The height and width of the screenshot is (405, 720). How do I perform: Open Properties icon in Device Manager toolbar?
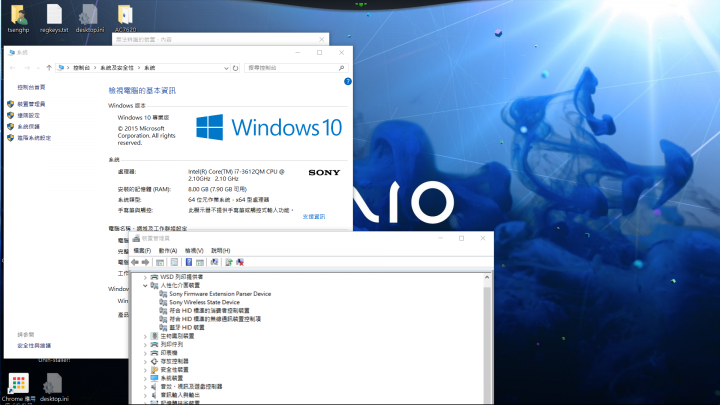click(174, 262)
